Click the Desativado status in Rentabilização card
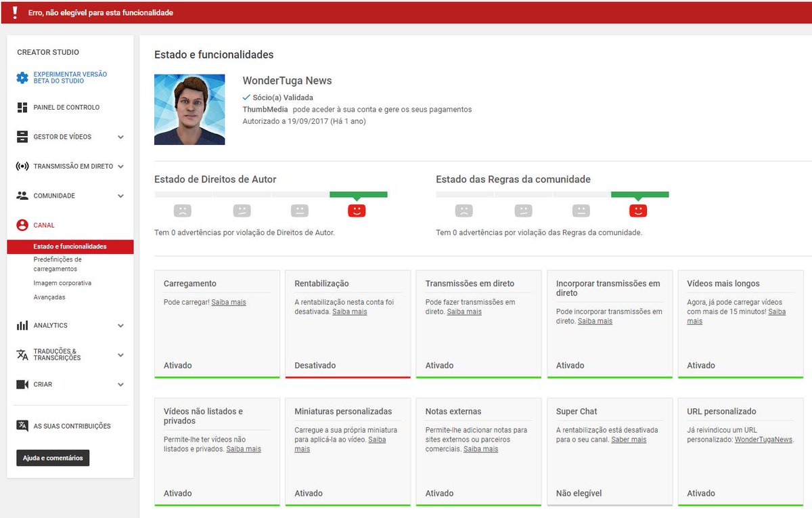Image resolution: width=812 pixels, height=518 pixels. (x=315, y=366)
